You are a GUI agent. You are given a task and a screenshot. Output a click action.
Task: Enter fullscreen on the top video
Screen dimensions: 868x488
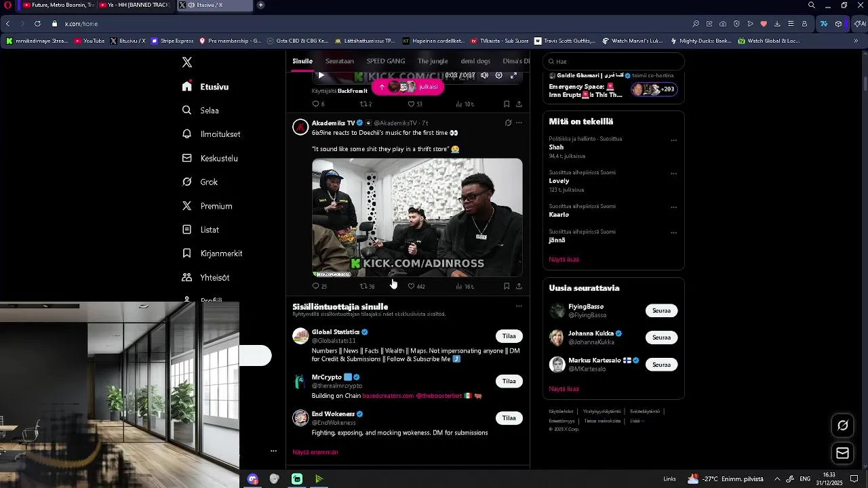(513, 75)
